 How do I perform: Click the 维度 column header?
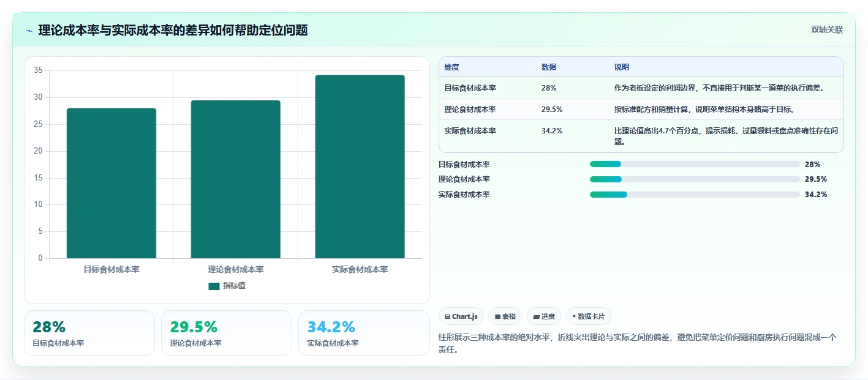coord(452,67)
